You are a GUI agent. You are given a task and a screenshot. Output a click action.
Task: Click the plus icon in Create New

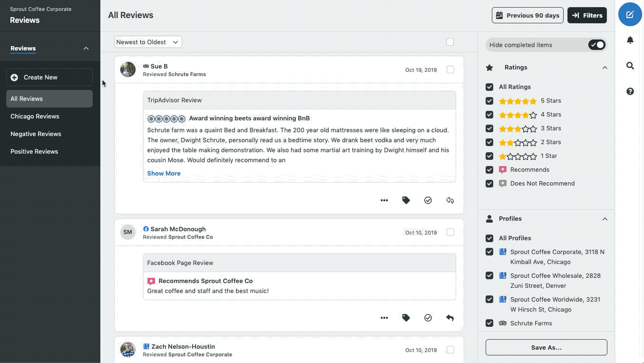[14, 77]
